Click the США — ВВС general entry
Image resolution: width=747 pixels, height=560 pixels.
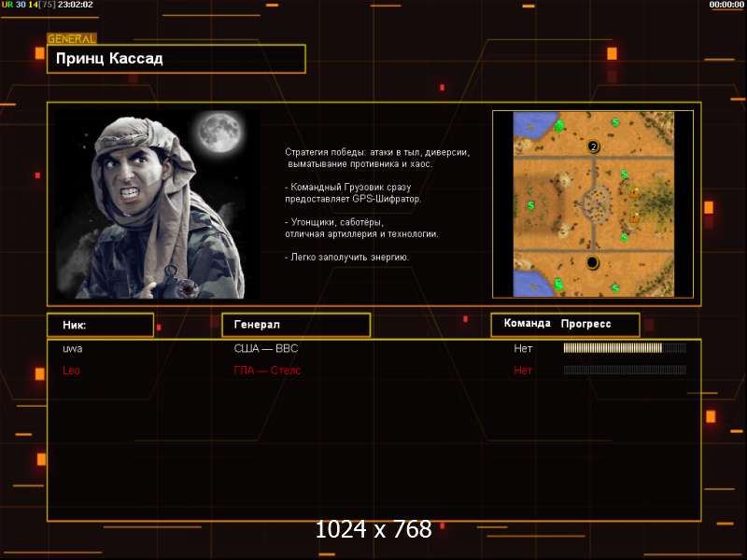(x=266, y=348)
